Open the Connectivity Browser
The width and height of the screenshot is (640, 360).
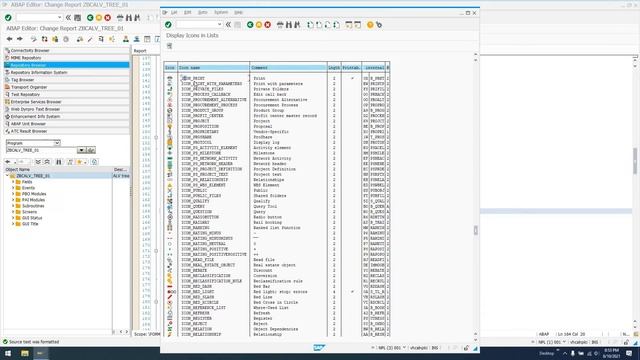(67, 51)
